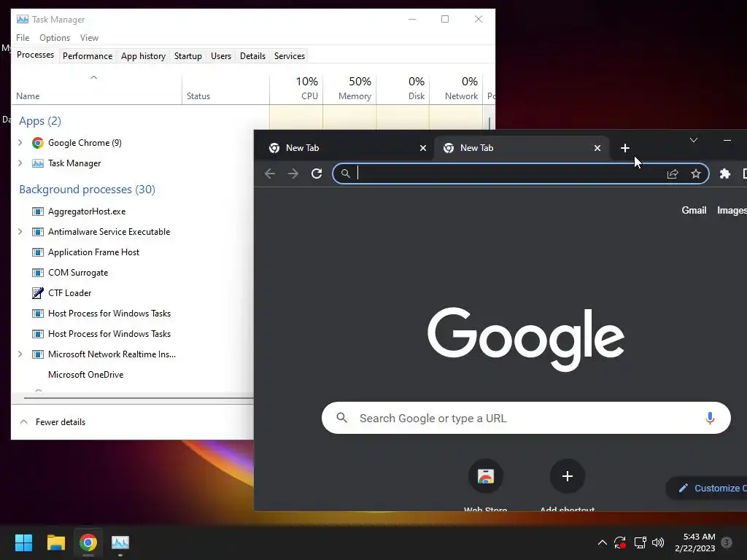Click the Chrome taskbar icon

[88, 542]
